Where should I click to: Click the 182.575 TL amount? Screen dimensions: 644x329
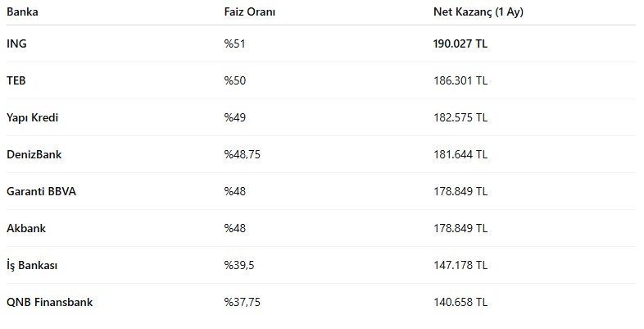[x=460, y=117]
